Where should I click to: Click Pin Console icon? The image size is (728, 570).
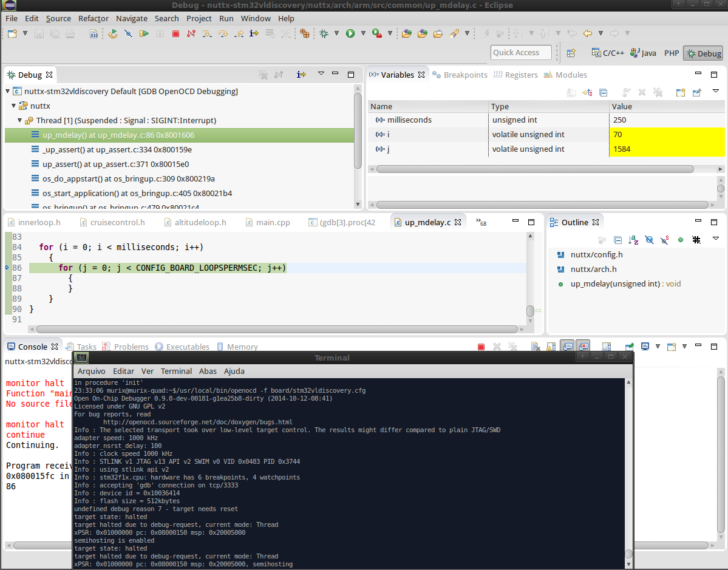coord(629,346)
